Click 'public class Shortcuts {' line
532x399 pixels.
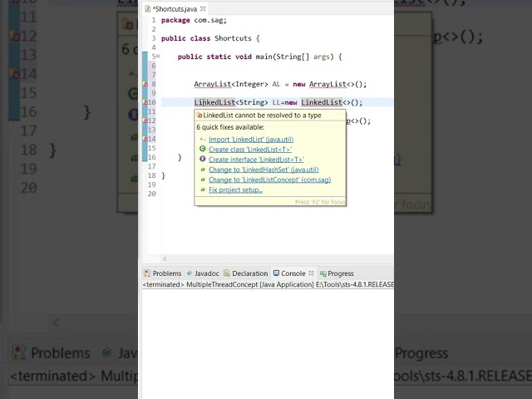click(x=210, y=38)
